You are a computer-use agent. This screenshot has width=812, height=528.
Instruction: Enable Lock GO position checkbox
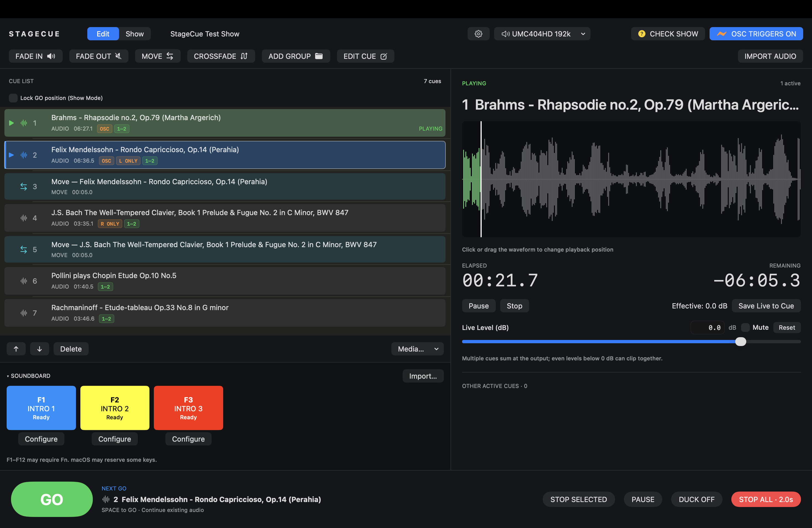point(13,98)
